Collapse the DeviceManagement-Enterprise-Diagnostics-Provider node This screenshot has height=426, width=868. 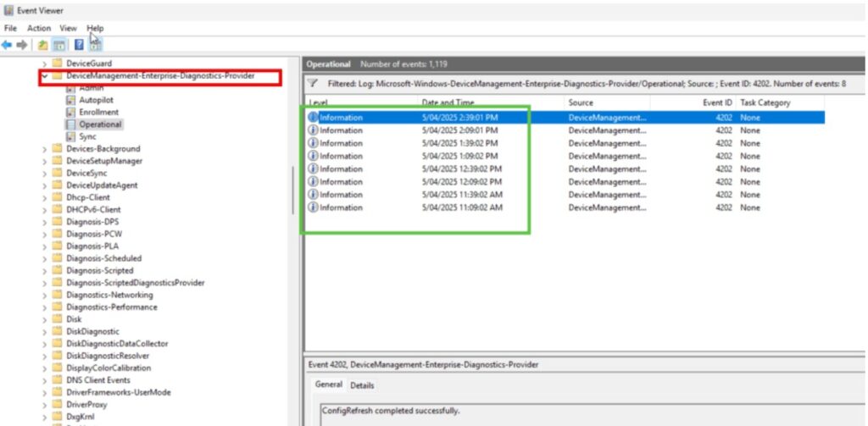[x=45, y=75]
